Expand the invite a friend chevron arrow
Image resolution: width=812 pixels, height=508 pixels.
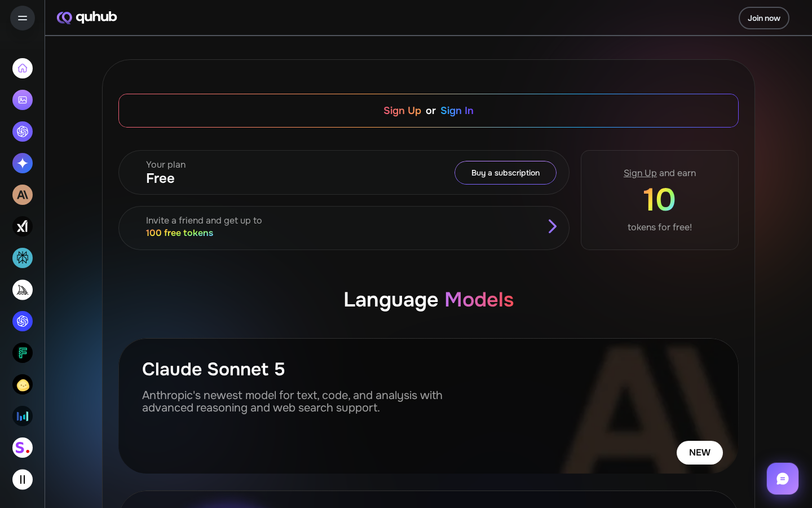point(553,226)
